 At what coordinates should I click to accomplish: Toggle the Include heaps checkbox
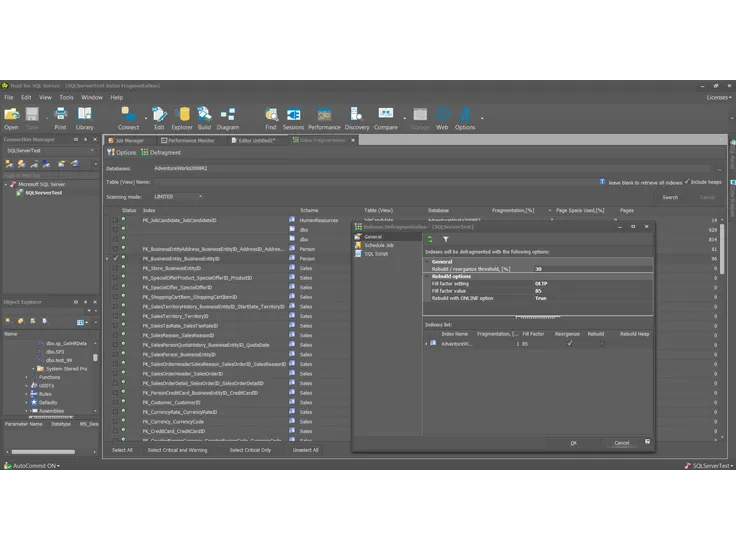(687, 182)
